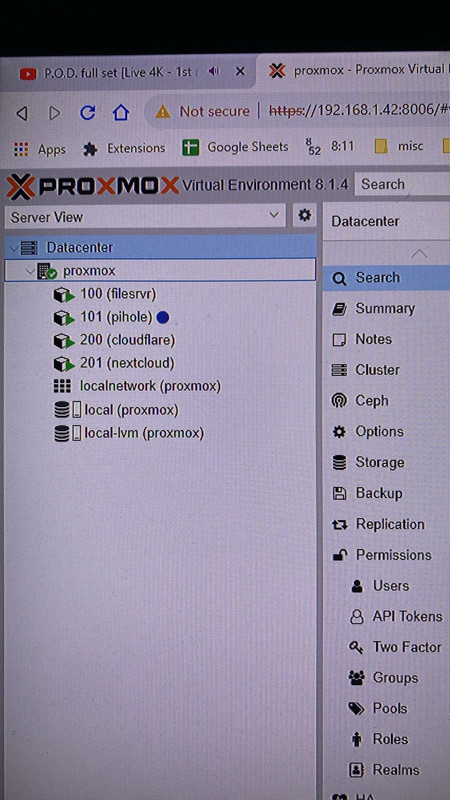Viewport: 450px width, 800px height.
Task: Open the Storage database icon
Action: (339, 463)
